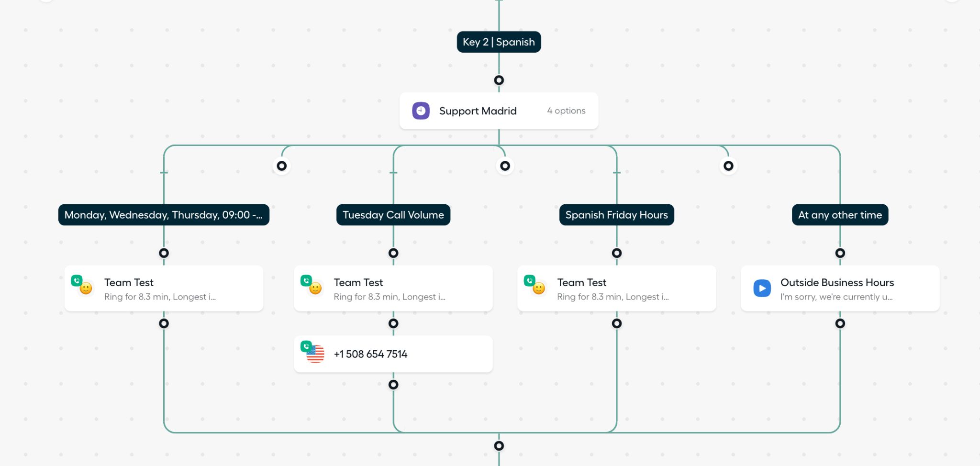Click Team Test smiley icon under Spanish Friday Hours
The height and width of the screenshot is (466, 980).
tap(538, 288)
